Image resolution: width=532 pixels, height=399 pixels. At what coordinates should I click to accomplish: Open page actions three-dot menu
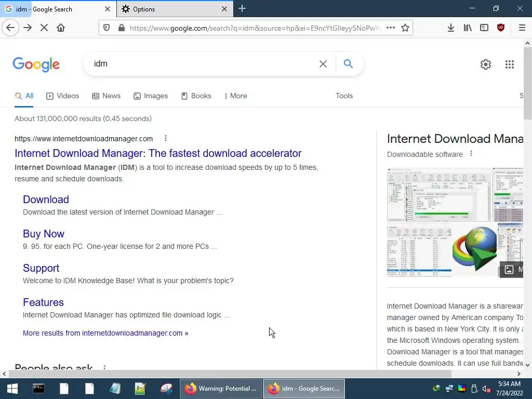[391, 28]
